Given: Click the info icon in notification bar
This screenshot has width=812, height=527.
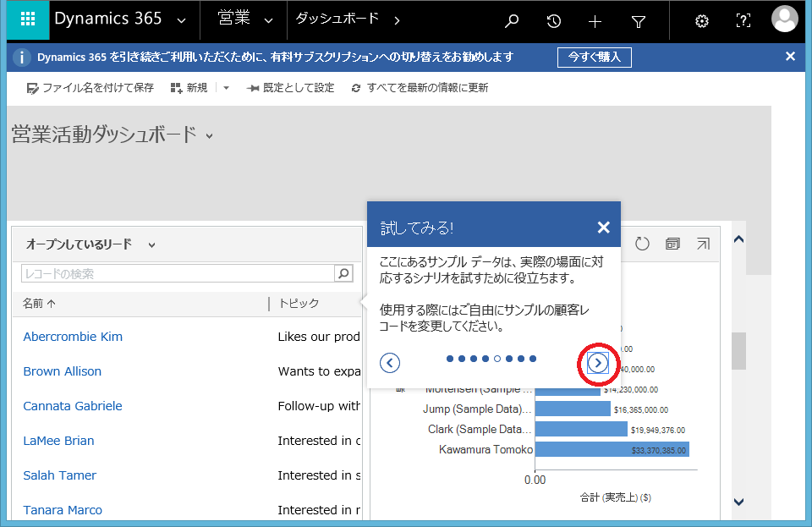Looking at the screenshot, I should (21, 57).
